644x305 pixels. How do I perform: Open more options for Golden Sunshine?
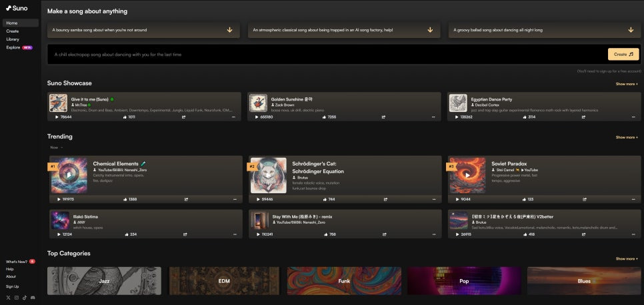coord(433,117)
